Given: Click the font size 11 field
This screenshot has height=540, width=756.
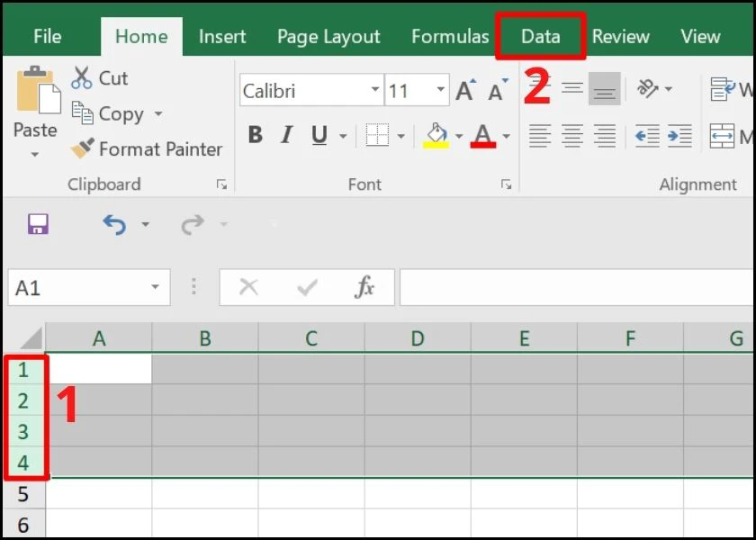Looking at the screenshot, I should 409,90.
